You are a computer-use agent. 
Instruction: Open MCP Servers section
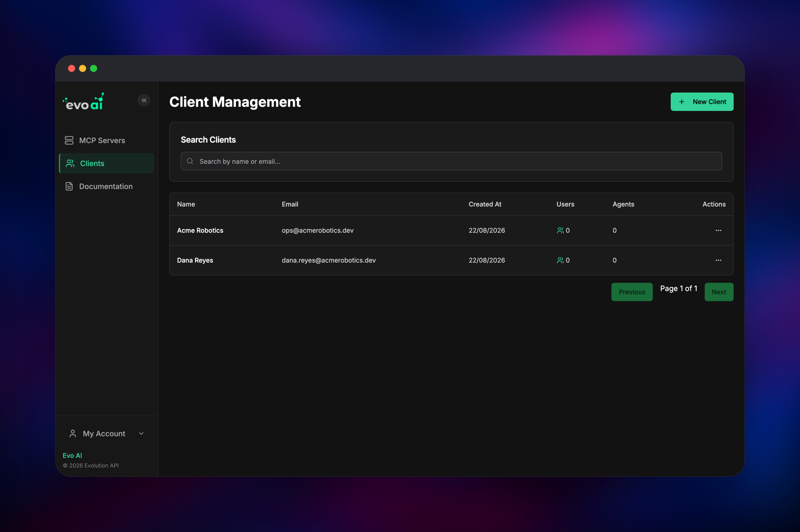pos(107,140)
